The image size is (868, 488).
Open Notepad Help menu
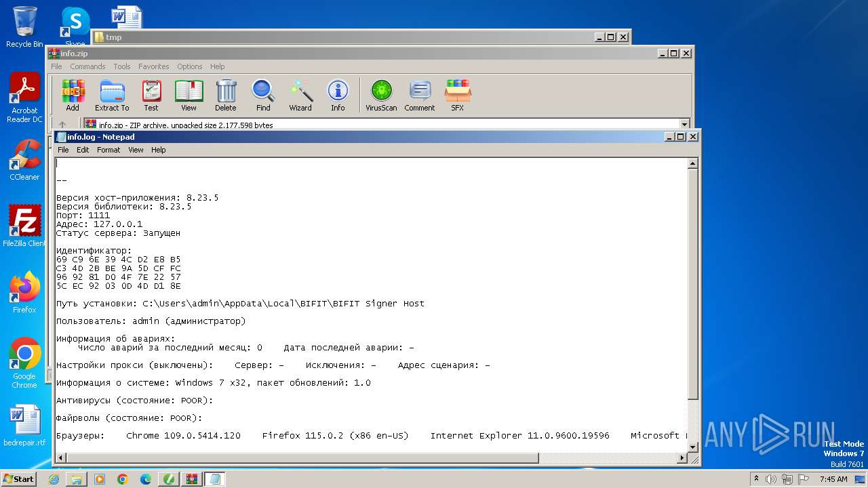click(158, 150)
